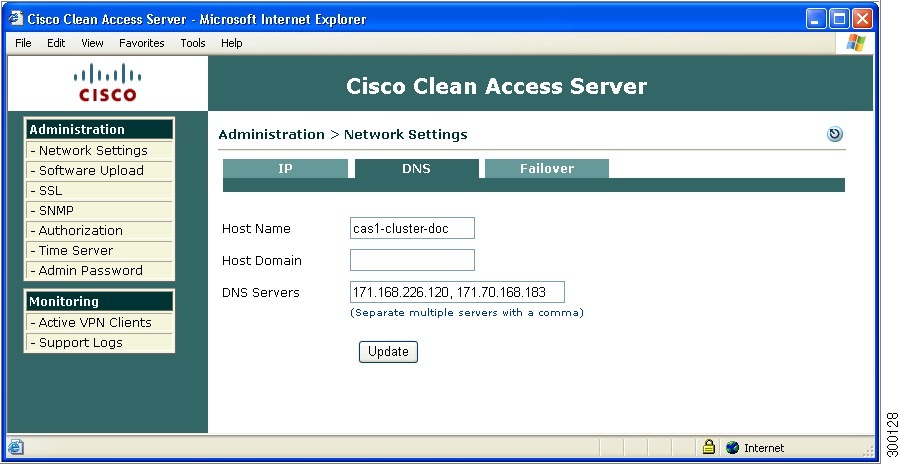Open Active VPN Clients monitoring link
899x464 pixels.
click(95, 322)
